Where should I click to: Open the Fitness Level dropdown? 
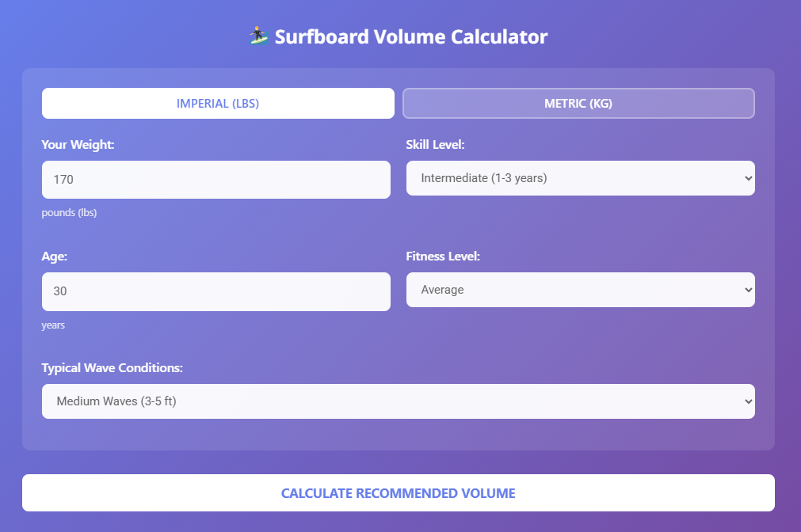(x=580, y=290)
